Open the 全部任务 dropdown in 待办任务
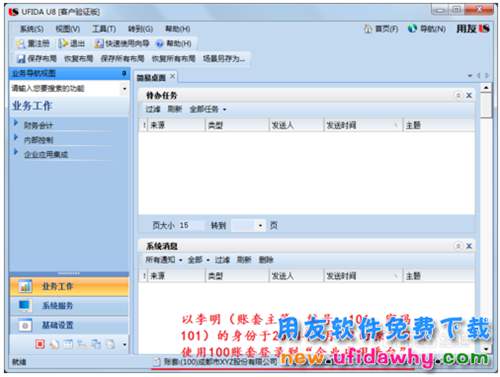 (x=208, y=109)
